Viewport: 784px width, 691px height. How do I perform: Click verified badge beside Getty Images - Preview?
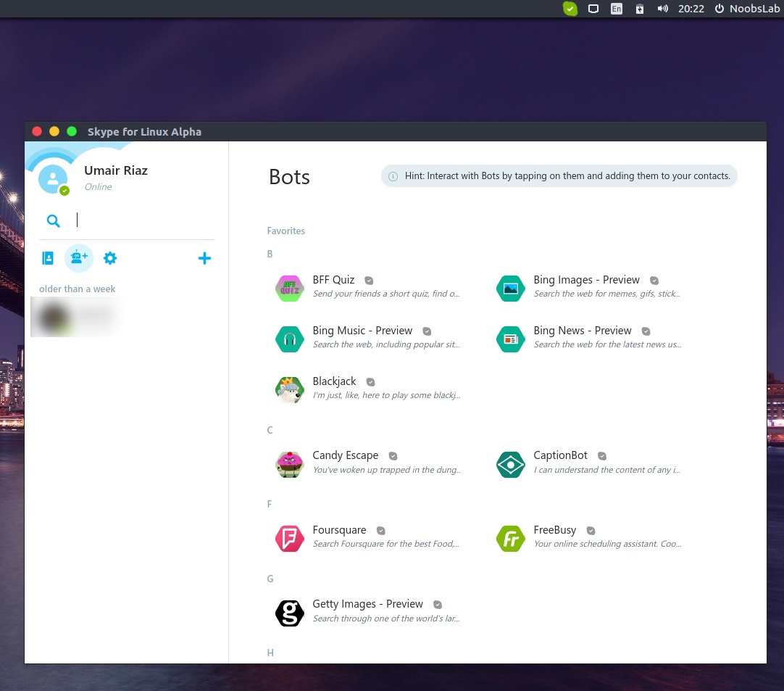(x=438, y=605)
